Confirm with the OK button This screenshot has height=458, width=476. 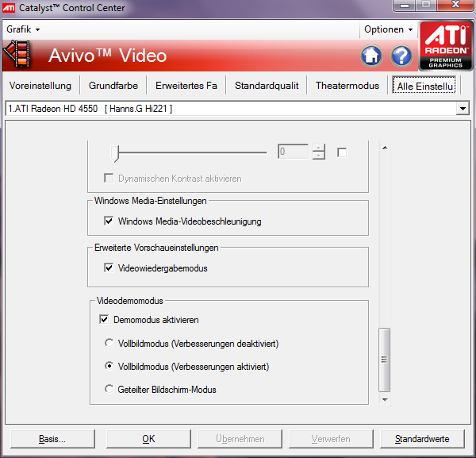pos(148,439)
